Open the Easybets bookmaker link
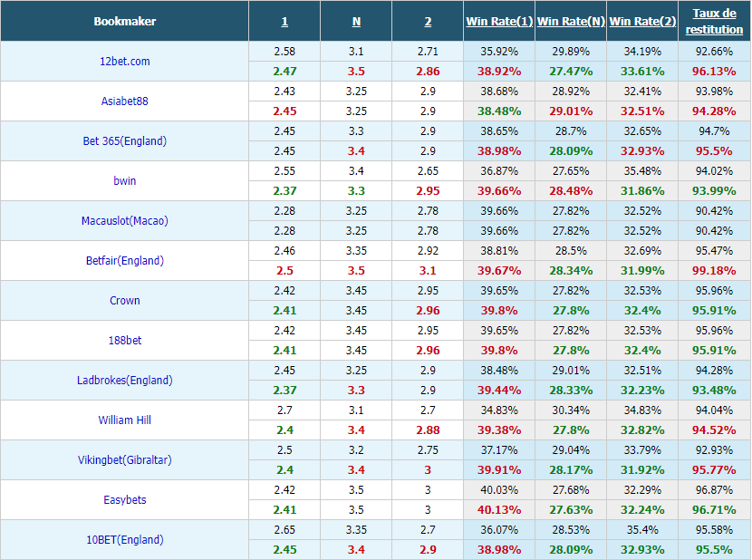 tap(125, 499)
